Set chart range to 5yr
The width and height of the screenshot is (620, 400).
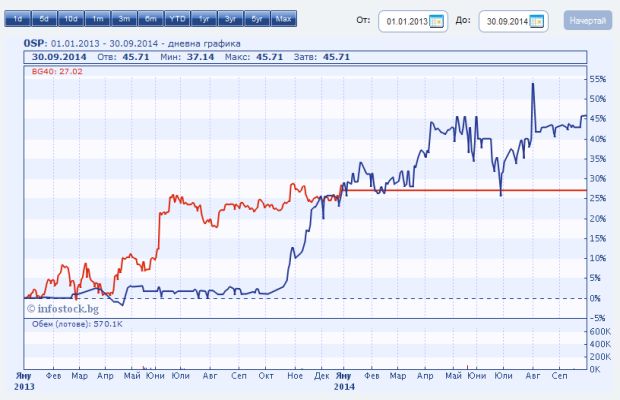(257, 19)
